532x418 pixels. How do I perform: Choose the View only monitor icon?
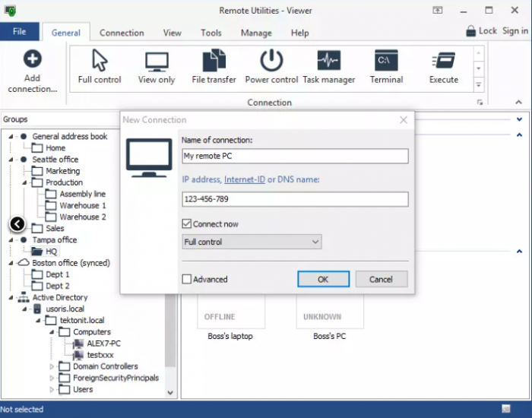(157, 62)
